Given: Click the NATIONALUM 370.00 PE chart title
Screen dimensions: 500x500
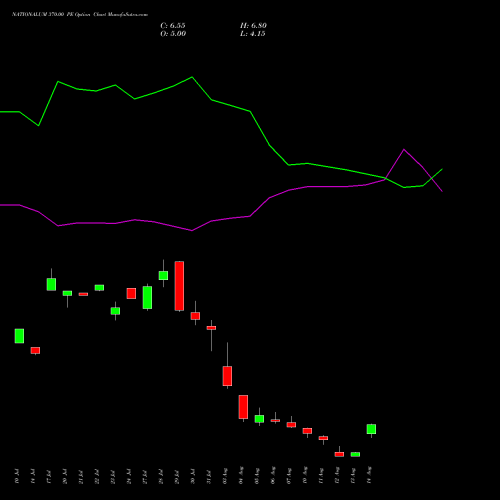Looking at the screenshot, I should tap(80, 15).
